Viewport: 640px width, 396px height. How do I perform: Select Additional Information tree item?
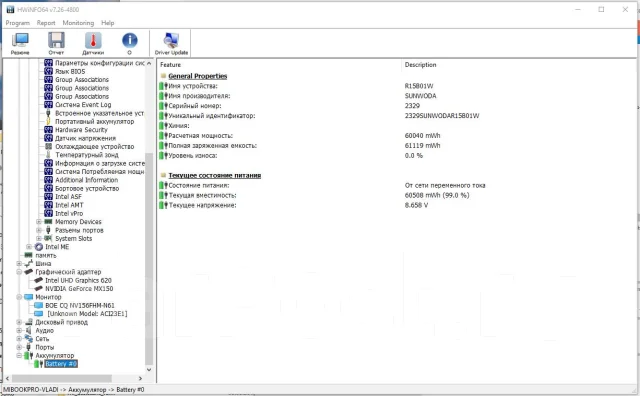point(87,180)
